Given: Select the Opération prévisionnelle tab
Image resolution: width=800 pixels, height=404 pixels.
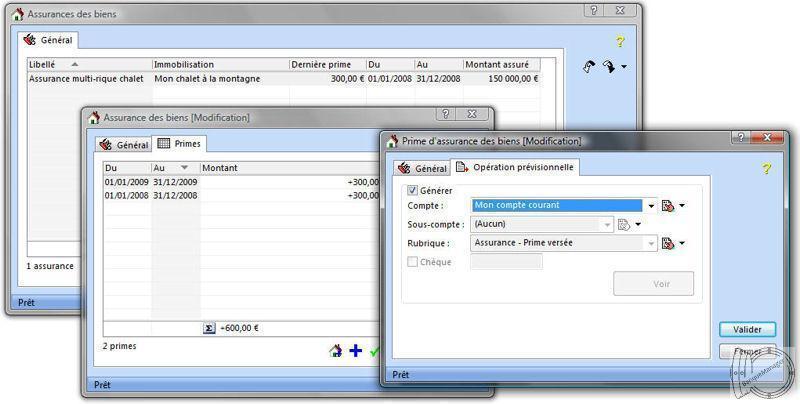Looking at the screenshot, I should (x=516, y=167).
